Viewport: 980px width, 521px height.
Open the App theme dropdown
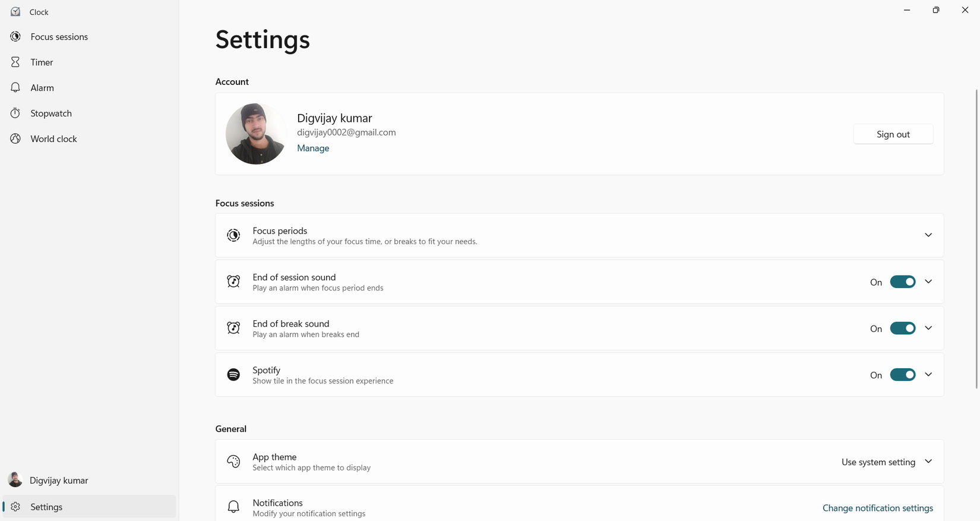886,462
